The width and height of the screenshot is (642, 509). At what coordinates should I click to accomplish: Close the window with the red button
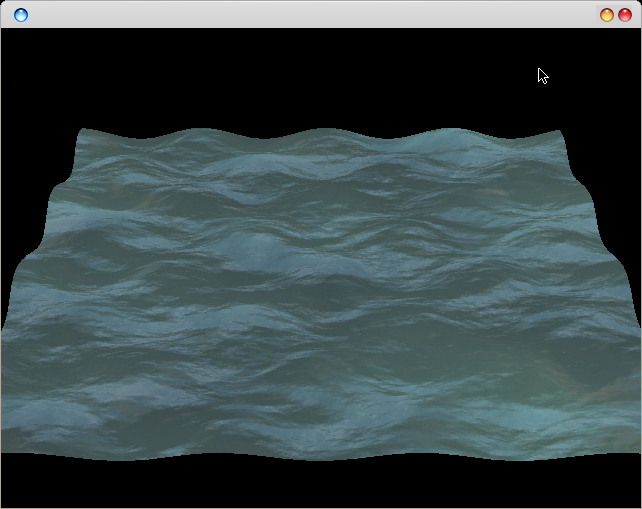click(625, 15)
